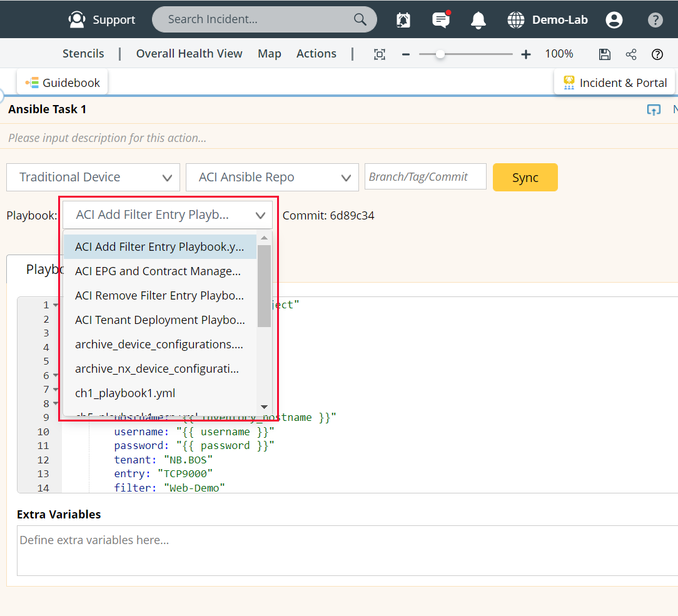Click the fit-to-screen icon
This screenshot has width=678, height=616.
380,54
